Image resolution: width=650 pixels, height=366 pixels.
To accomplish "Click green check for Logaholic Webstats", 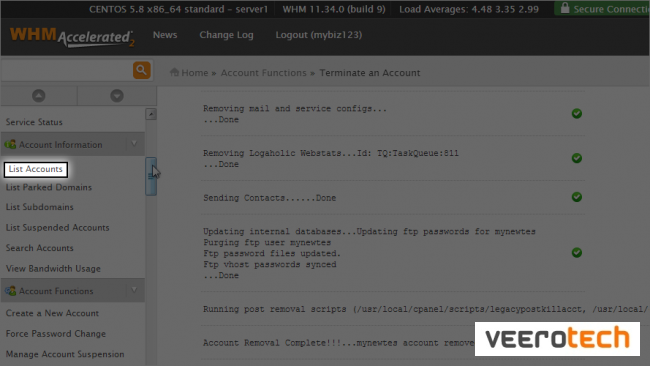I will [x=577, y=158].
